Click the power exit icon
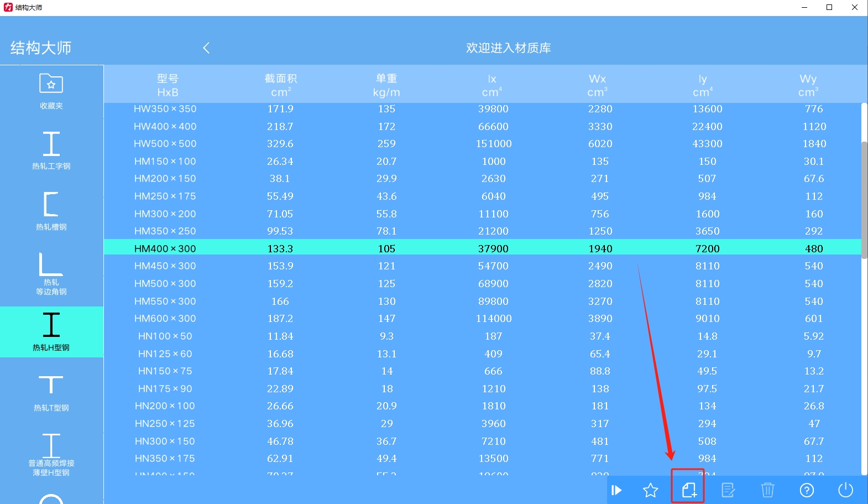Image resolution: width=868 pixels, height=504 pixels. (x=845, y=490)
